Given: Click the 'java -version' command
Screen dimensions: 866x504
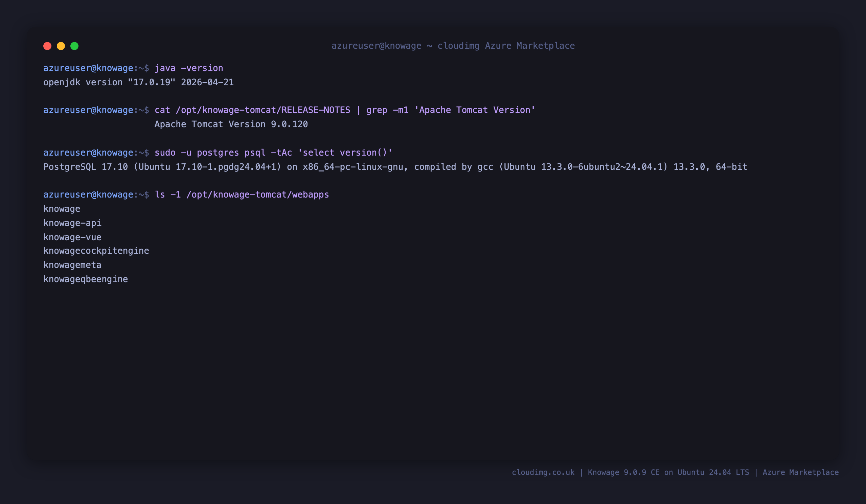Looking at the screenshot, I should point(189,68).
